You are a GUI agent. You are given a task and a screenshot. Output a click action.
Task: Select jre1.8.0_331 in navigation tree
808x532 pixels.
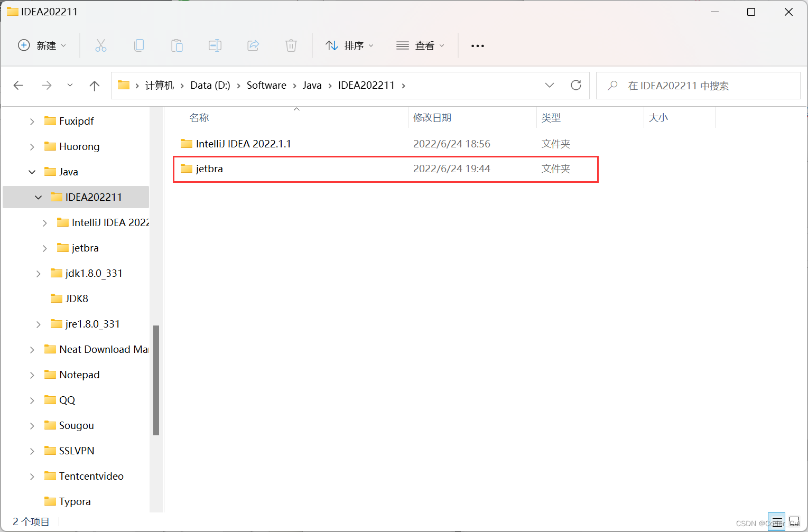point(92,324)
